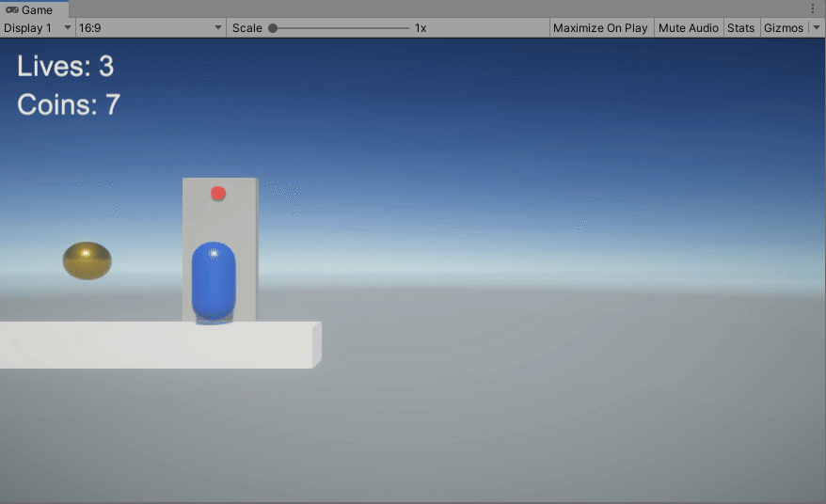
Task: Click the game controller icon on Game tab
Action: click(12, 9)
